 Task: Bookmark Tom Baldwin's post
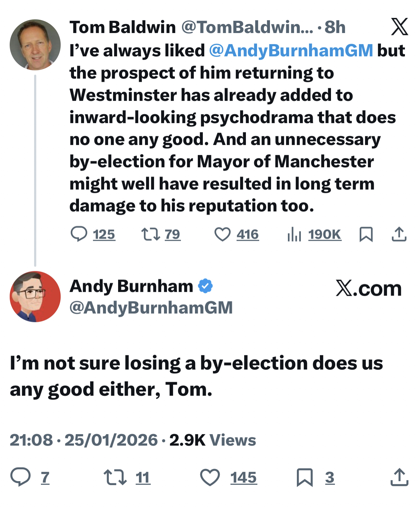pos(366,234)
